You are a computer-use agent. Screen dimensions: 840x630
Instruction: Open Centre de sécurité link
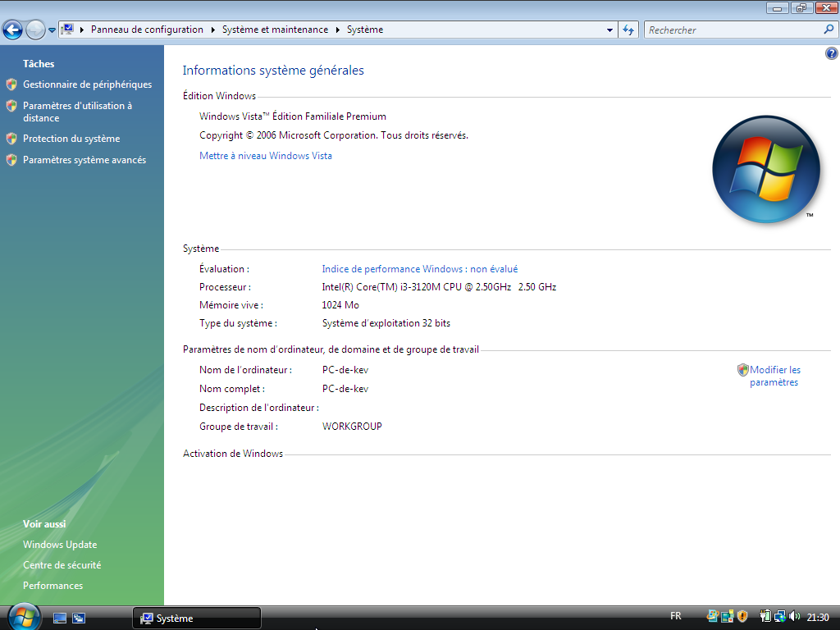(62, 565)
